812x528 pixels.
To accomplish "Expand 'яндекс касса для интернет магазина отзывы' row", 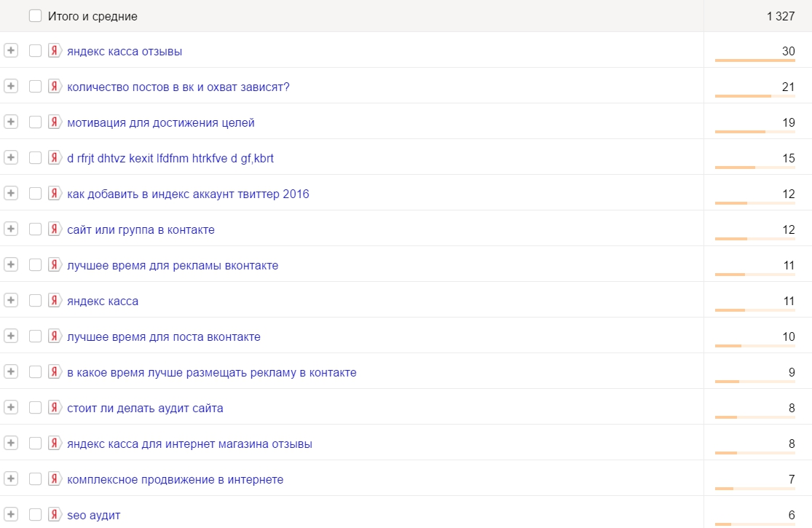I will coord(10,444).
